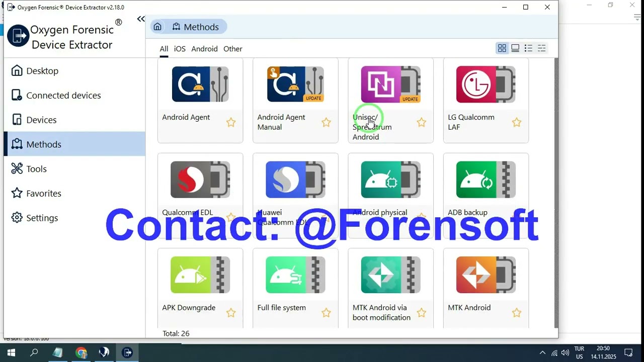Go to home via breadcrumb house icon

pos(157,27)
